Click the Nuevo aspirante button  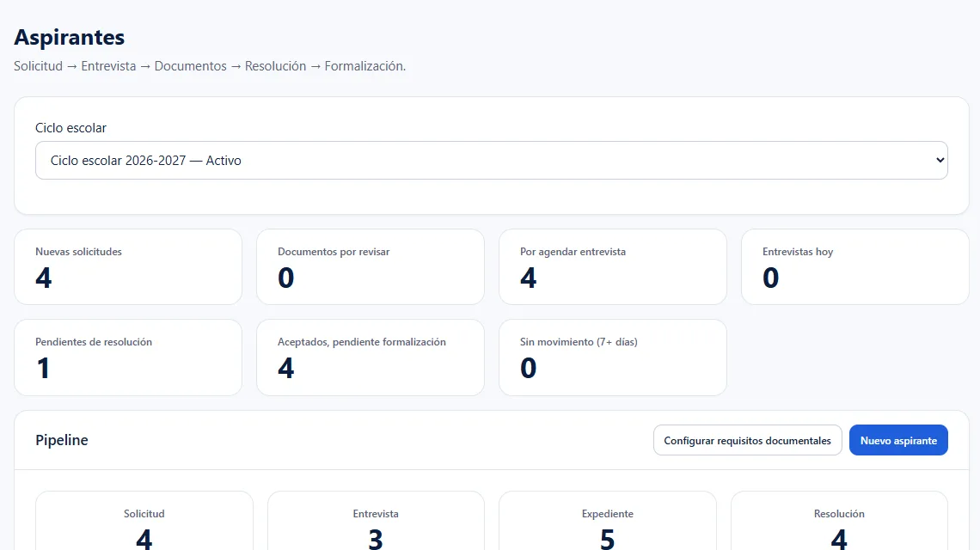click(898, 441)
